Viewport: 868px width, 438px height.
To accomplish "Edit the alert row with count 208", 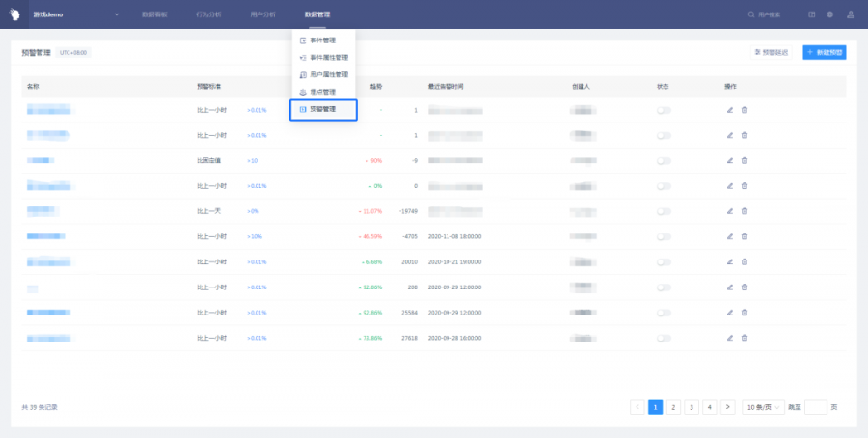I will [x=730, y=287].
